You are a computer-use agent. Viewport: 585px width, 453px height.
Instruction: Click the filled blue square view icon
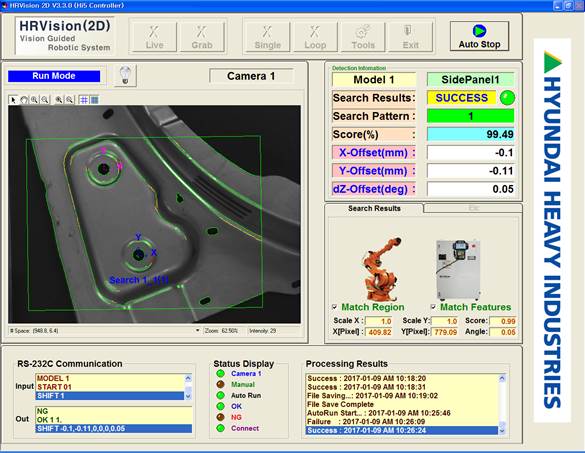tap(94, 100)
